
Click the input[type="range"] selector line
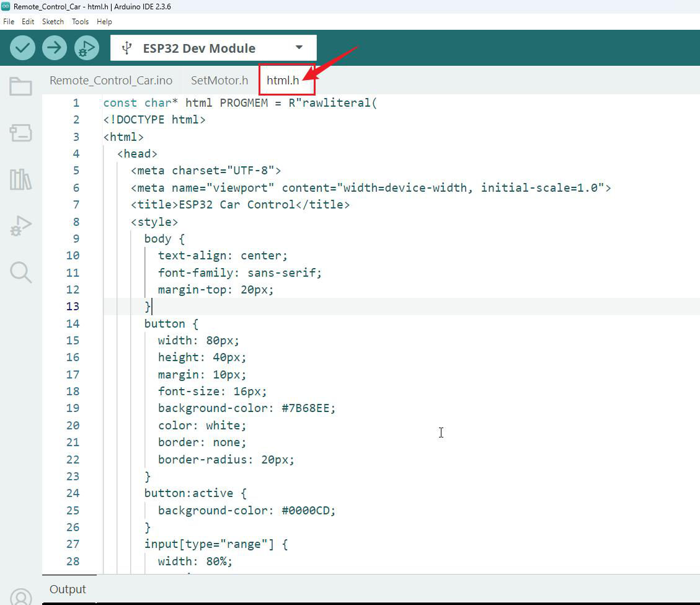[216, 544]
